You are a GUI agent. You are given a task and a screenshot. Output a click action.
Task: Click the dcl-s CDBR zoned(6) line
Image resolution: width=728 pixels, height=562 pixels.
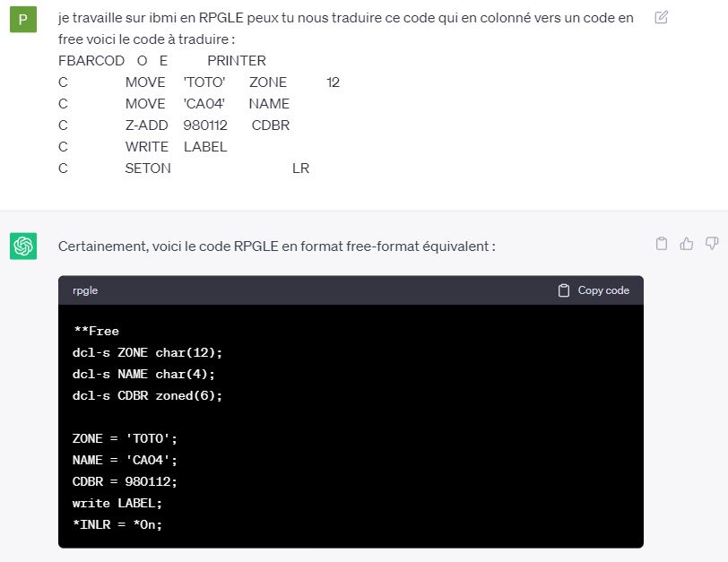147,396
